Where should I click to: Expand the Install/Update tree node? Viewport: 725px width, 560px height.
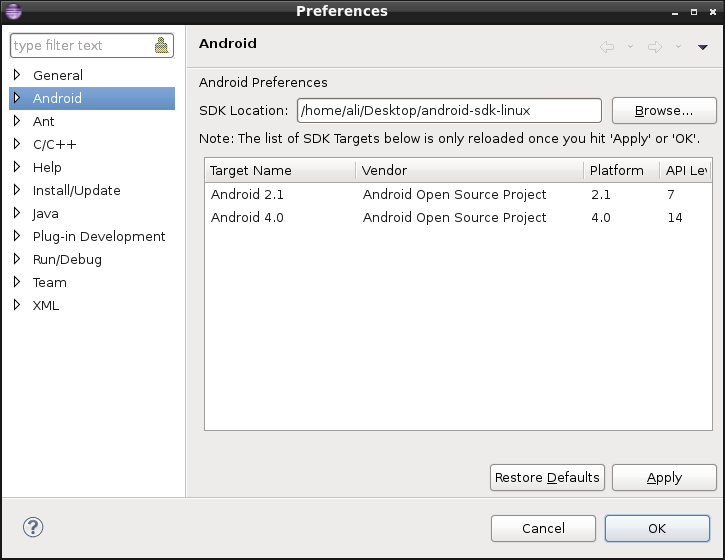coord(17,190)
